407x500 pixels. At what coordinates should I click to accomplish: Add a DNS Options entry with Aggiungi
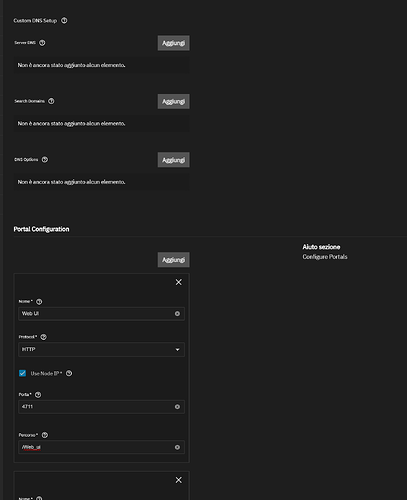174,160
